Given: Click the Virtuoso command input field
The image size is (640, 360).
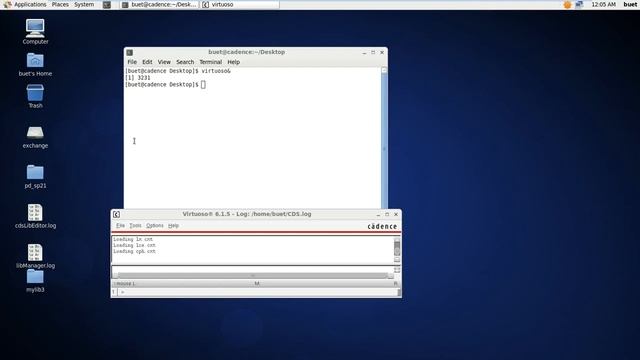Looking at the screenshot, I should pos(257,292).
